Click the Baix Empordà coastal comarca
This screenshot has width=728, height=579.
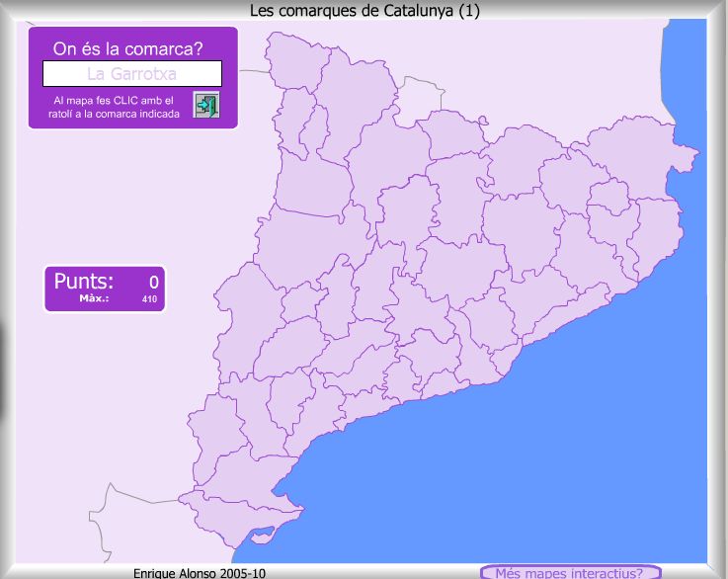pos(656,230)
